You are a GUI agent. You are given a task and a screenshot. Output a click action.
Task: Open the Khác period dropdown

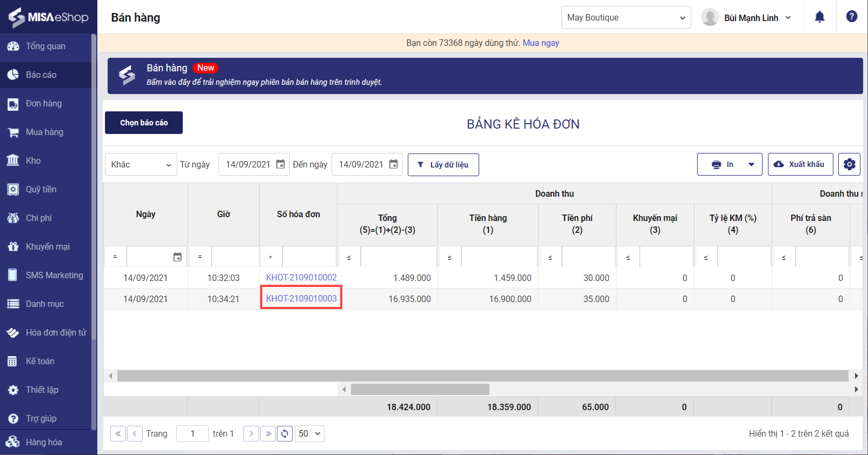coord(141,164)
